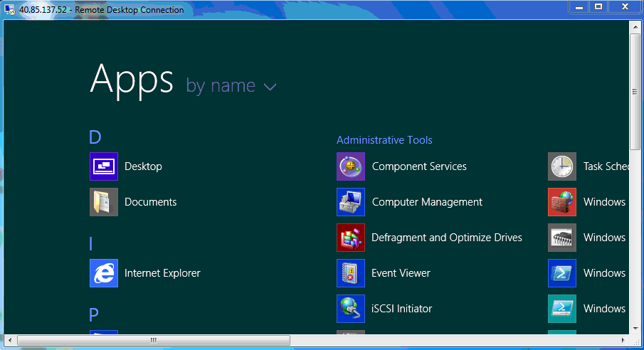Click the vertical scrollbar down arrow

coord(635,328)
